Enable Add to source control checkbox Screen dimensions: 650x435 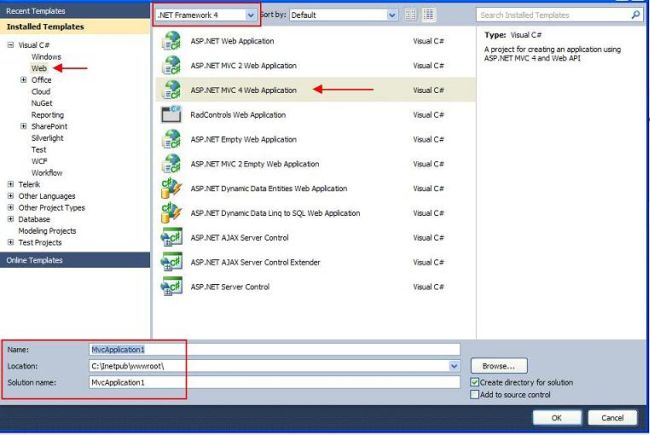tap(475, 395)
